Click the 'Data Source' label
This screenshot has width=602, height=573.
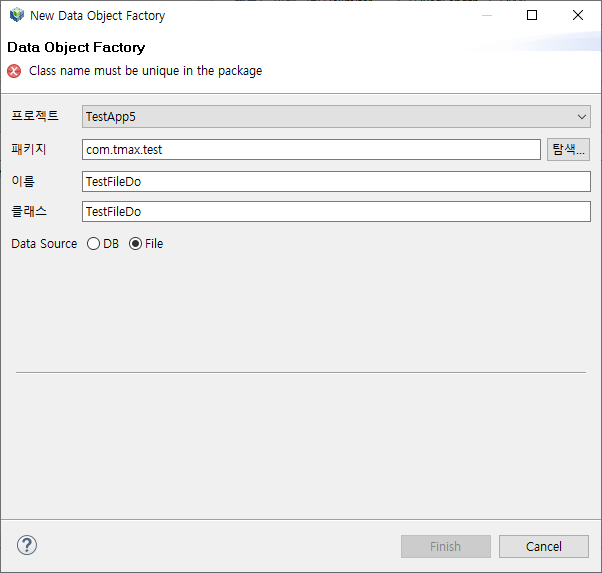[x=44, y=244]
